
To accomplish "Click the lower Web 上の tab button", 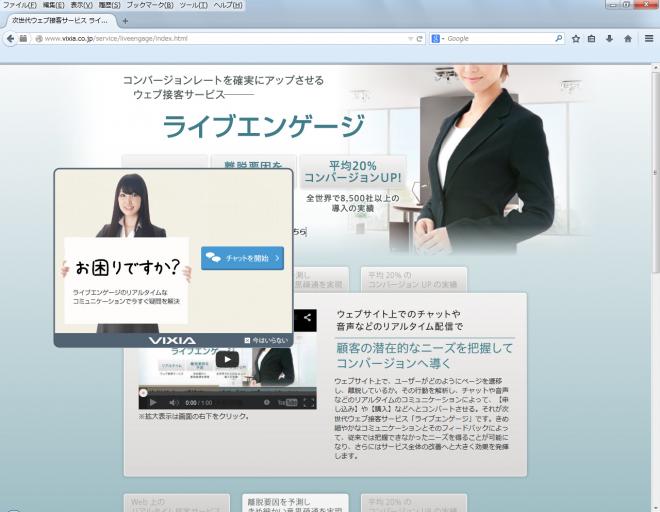I will pyautogui.click(x=177, y=503).
